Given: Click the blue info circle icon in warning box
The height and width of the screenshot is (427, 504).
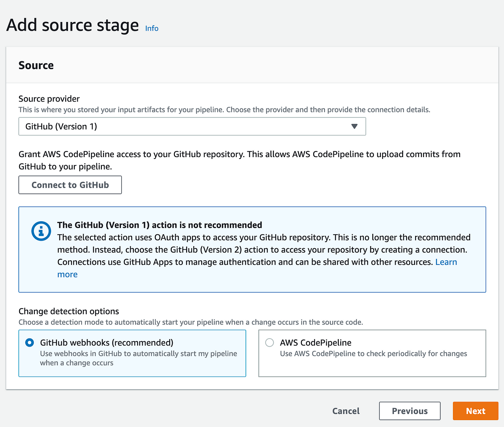Looking at the screenshot, I should 41,231.
